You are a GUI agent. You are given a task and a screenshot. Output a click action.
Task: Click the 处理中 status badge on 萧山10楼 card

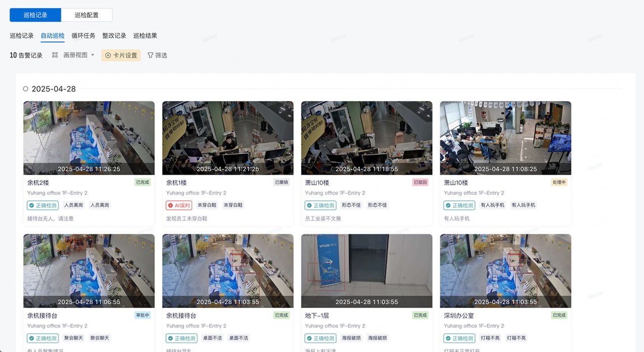click(x=559, y=183)
